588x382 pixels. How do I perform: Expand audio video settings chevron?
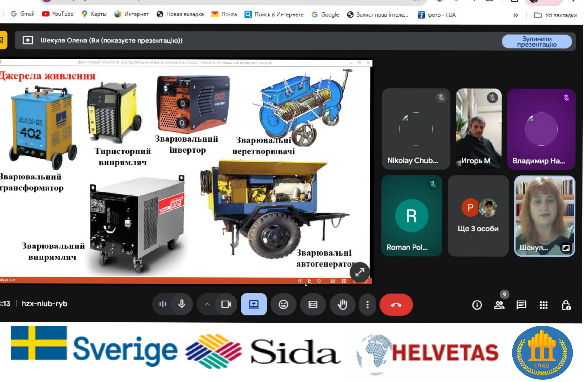(207, 304)
